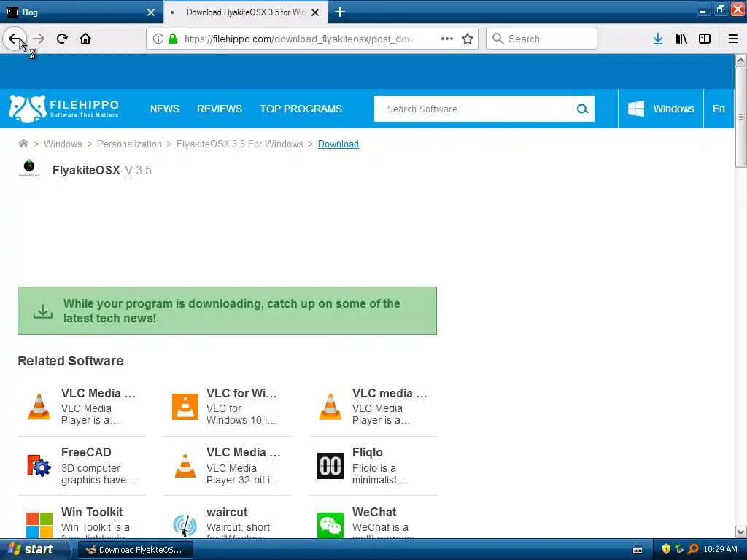The height and width of the screenshot is (560, 747).
Task: Select the Download FlyakiteOSX 3.5 tab
Action: click(x=246, y=12)
